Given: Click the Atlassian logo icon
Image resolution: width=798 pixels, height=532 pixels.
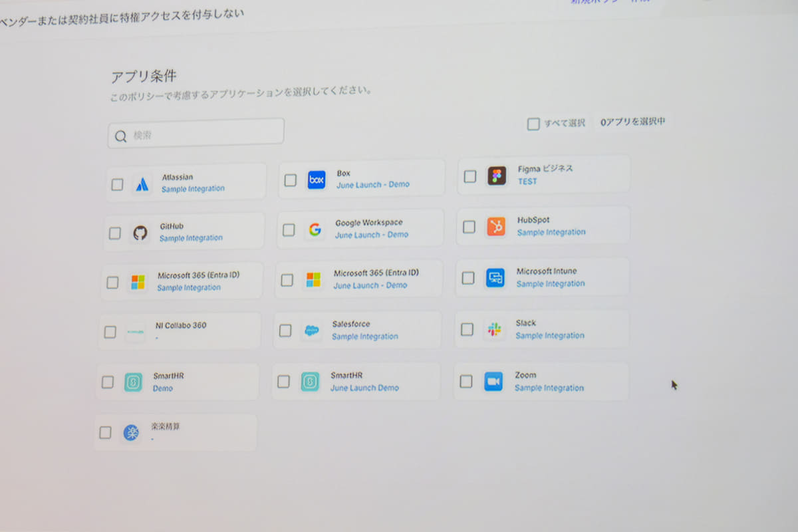Looking at the screenshot, I should [x=142, y=184].
